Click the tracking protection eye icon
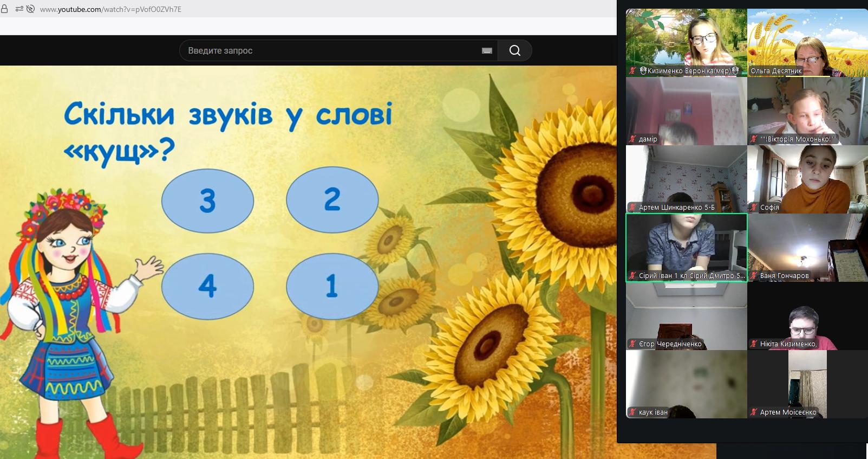Image resolution: width=868 pixels, height=459 pixels. click(30, 9)
